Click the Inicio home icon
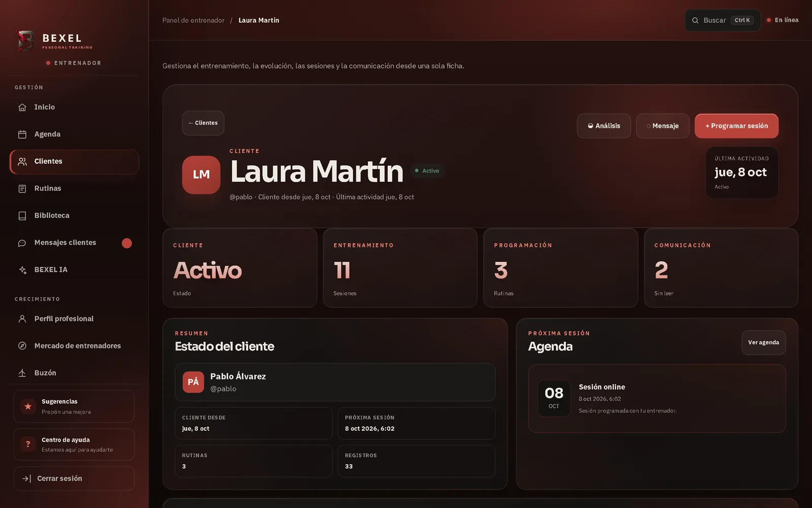The image size is (812, 508). click(22, 107)
